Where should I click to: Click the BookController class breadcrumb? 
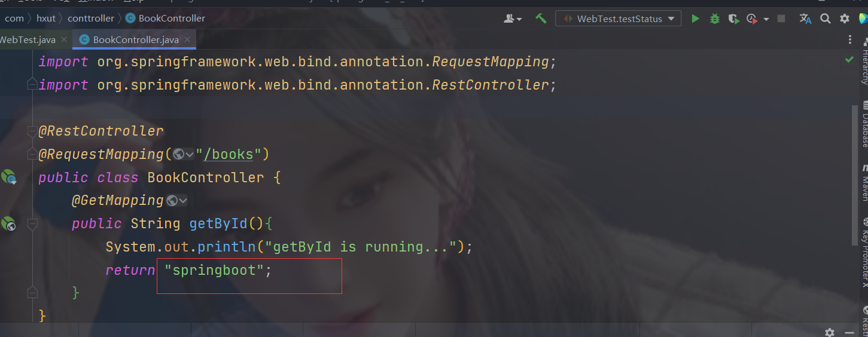click(x=165, y=19)
